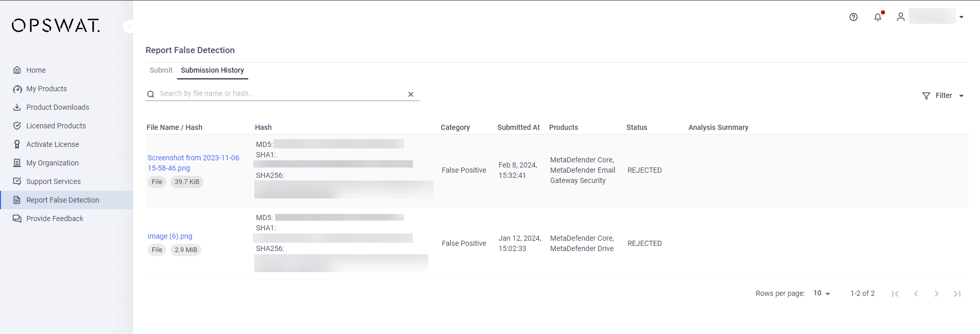
Task: Click False Positive in the Feb 8 row
Action: click(464, 170)
